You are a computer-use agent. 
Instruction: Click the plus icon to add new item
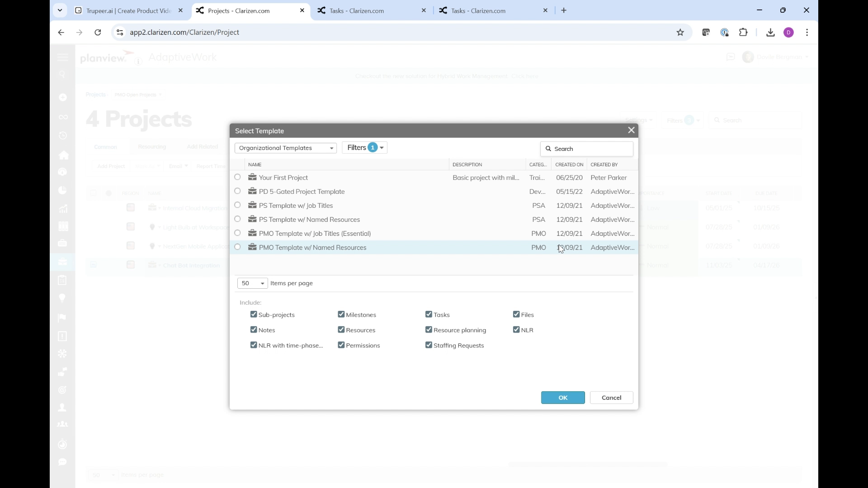click(63, 97)
